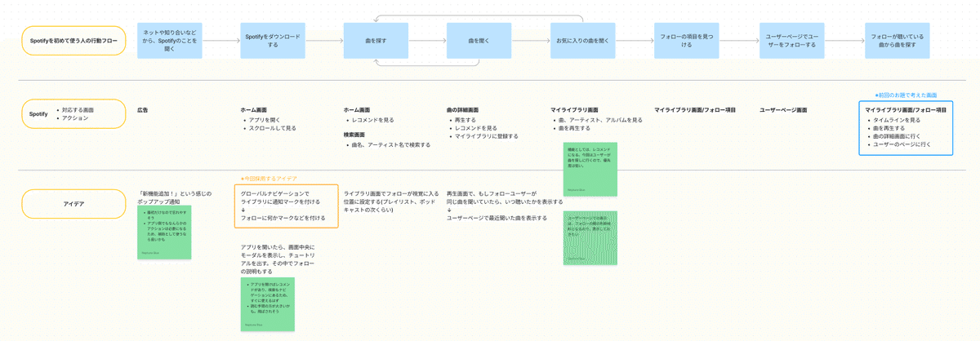Select the '曲を探す' flow box

point(376,40)
